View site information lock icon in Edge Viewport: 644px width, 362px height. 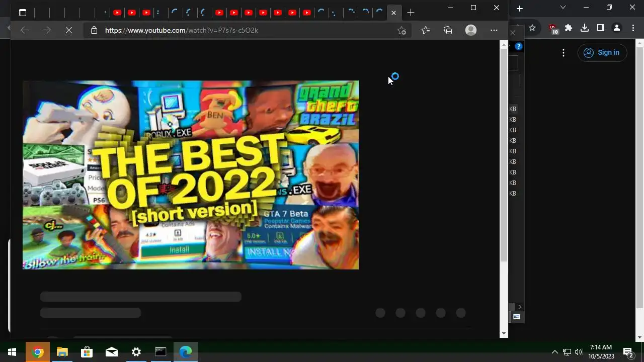tap(94, 30)
